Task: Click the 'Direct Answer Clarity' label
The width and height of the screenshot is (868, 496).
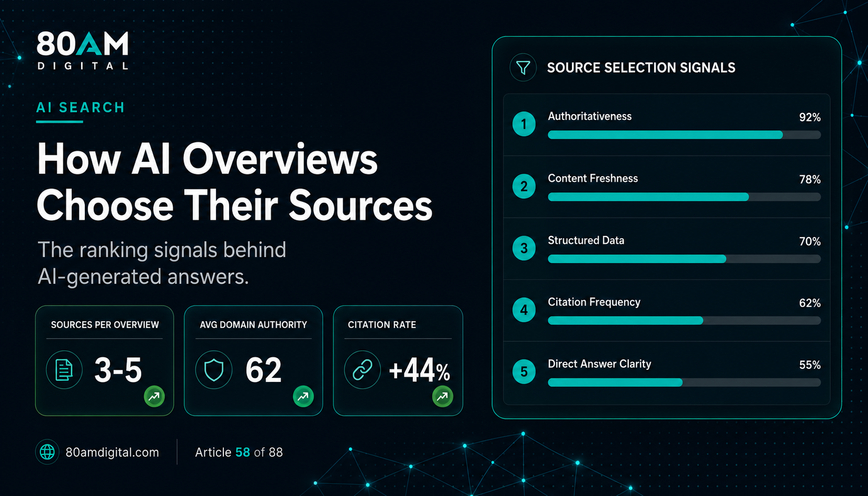Action: point(600,364)
